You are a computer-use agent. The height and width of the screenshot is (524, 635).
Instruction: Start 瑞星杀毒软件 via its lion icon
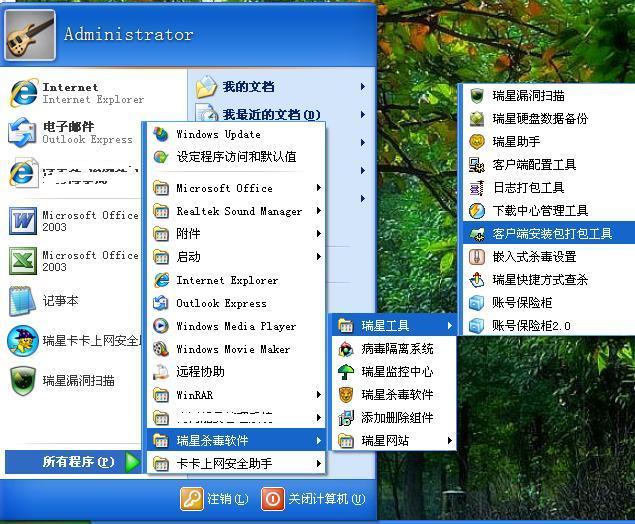(x=346, y=395)
